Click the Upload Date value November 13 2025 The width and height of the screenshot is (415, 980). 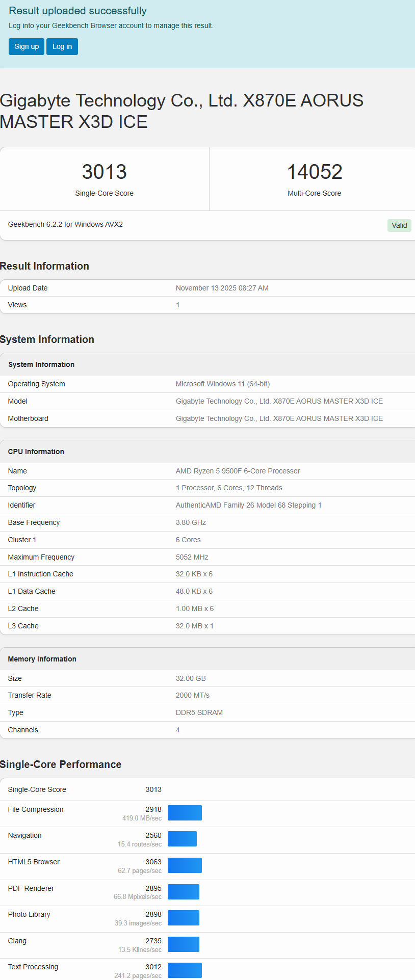coord(222,288)
